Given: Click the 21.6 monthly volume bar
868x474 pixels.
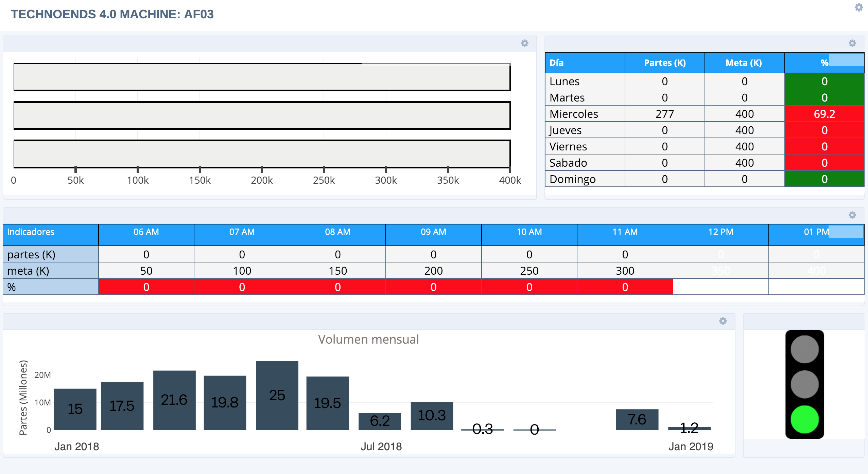Looking at the screenshot, I should click(x=174, y=400).
